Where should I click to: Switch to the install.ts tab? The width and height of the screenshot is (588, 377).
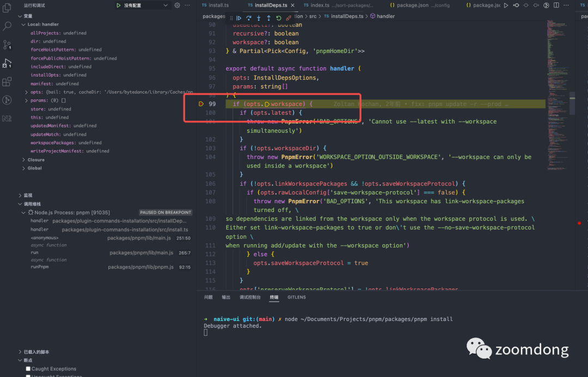point(216,5)
